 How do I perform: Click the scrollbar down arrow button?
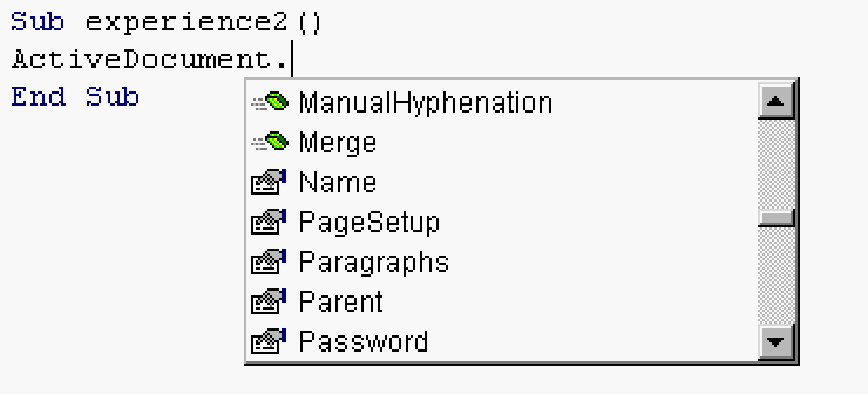click(x=776, y=342)
